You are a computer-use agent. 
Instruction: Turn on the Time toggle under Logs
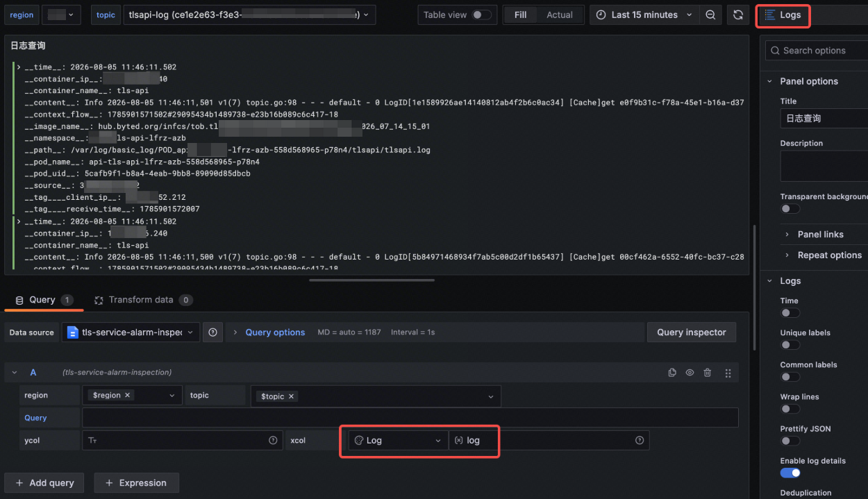click(x=790, y=313)
